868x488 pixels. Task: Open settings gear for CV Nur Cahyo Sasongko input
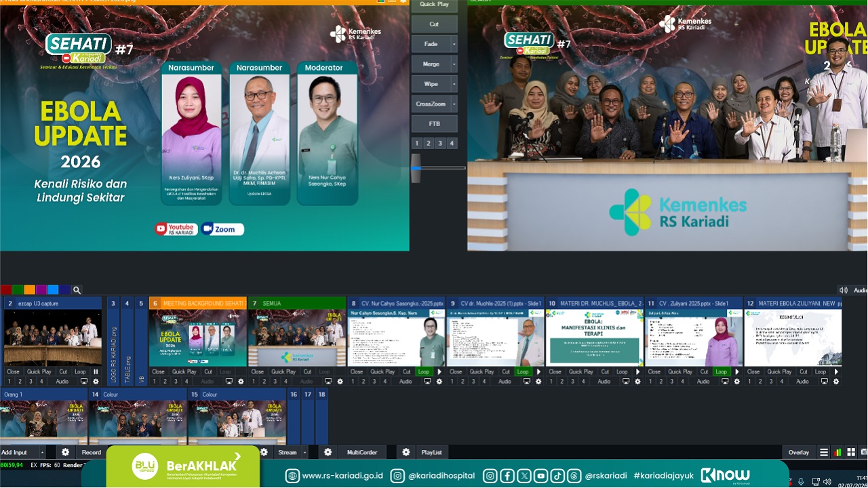click(x=439, y=382)
